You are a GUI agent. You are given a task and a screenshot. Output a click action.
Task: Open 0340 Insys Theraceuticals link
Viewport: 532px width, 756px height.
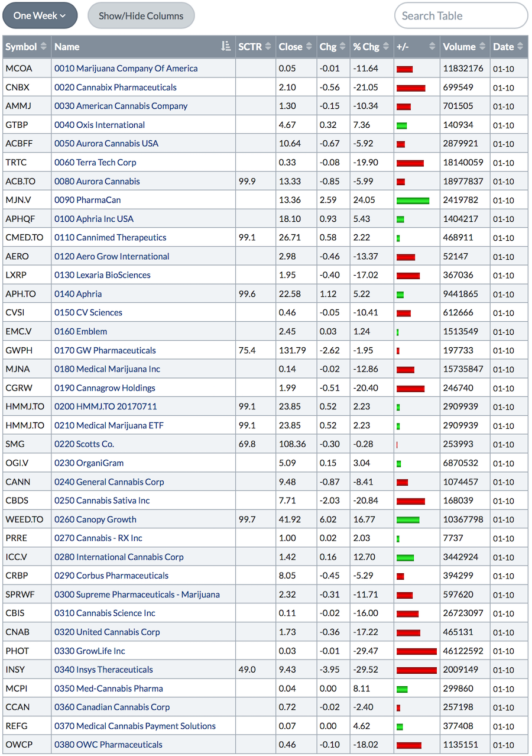pos(103,670)
